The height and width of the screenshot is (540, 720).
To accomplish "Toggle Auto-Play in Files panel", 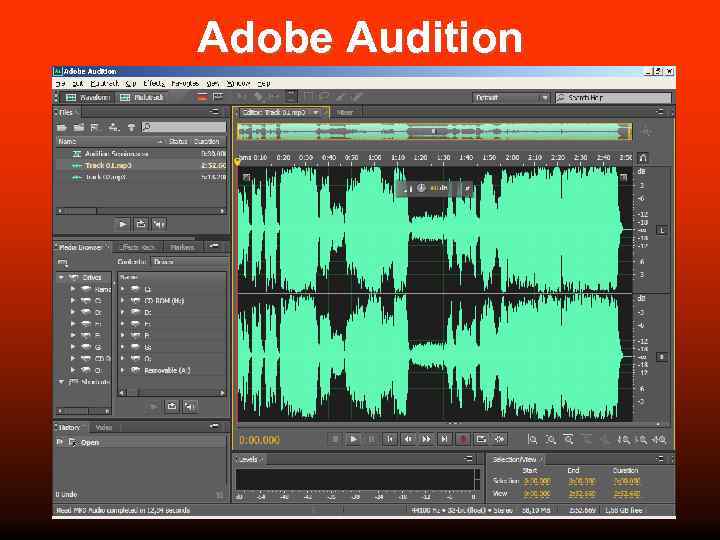I will [x=159, y=224].
